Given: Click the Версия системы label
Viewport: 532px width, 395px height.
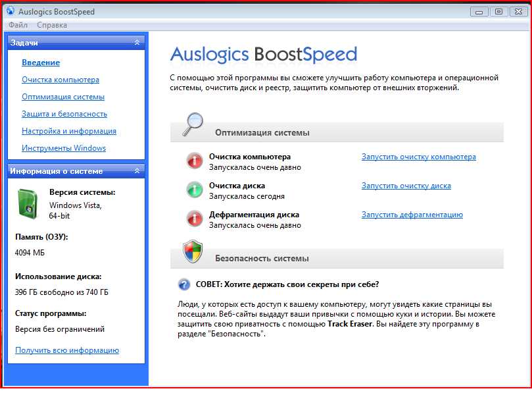Looking at the screenshot, I should 82,192.
